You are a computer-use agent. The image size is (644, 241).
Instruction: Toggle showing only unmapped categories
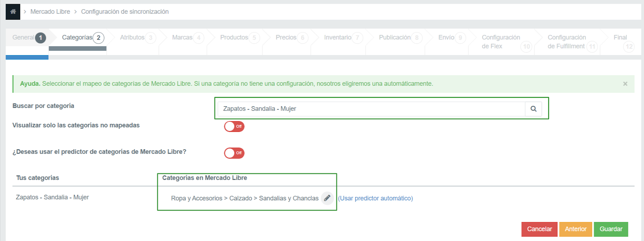(234, 126)
